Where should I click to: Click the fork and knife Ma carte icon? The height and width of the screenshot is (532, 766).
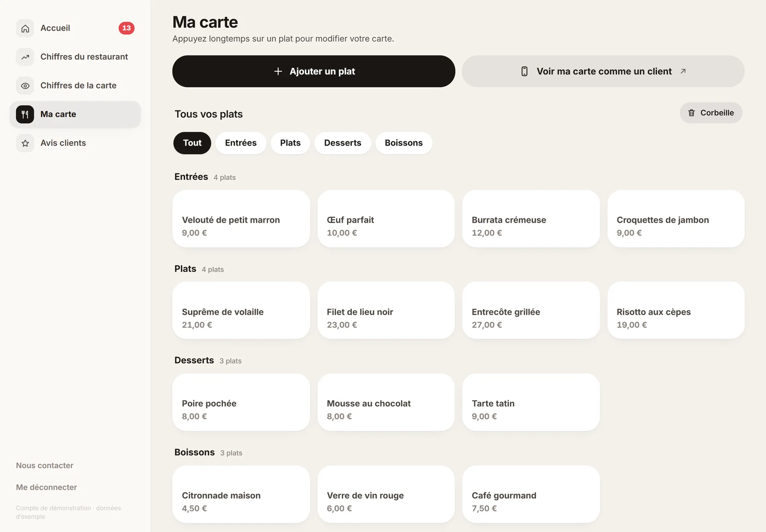[25, 114]
